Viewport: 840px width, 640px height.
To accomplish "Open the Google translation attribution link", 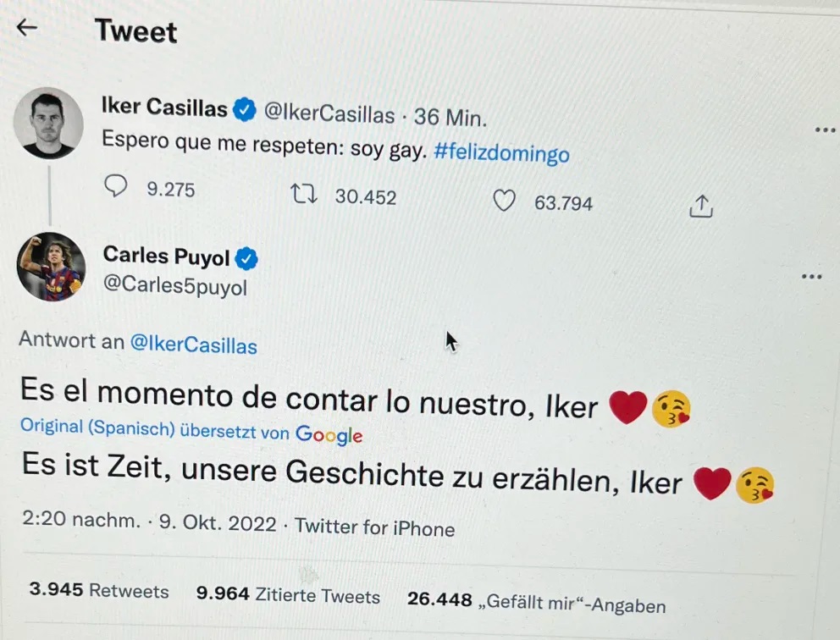I will pos(329,436).
